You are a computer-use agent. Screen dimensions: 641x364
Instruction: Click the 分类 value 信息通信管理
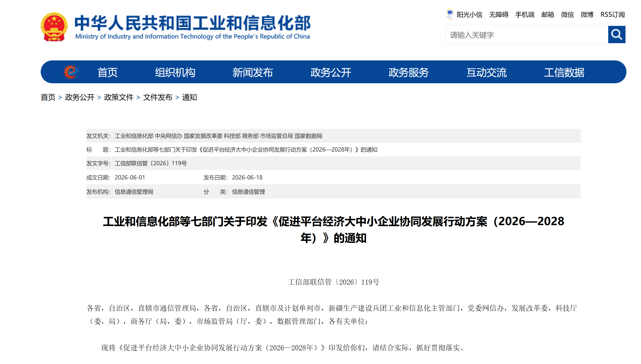tap(248, 192)
